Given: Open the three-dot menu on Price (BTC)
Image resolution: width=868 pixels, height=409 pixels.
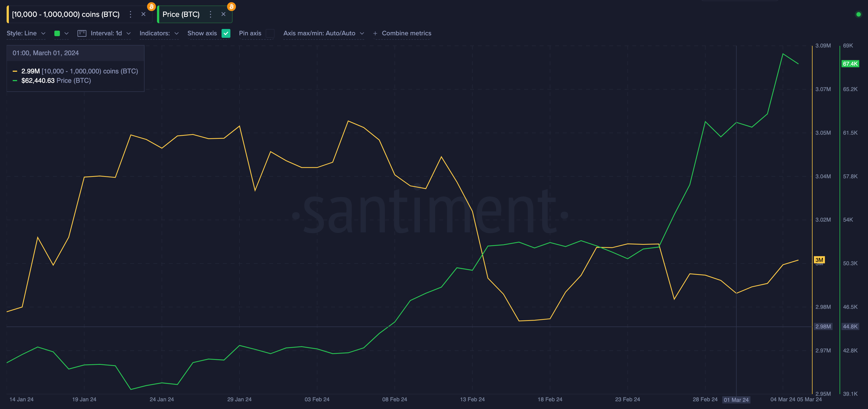Looking at the screenshot, I should point(210,14).
